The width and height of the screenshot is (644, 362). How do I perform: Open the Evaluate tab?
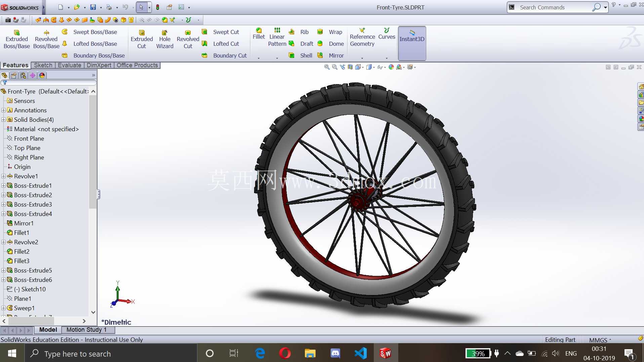click(x=69, y=65)
